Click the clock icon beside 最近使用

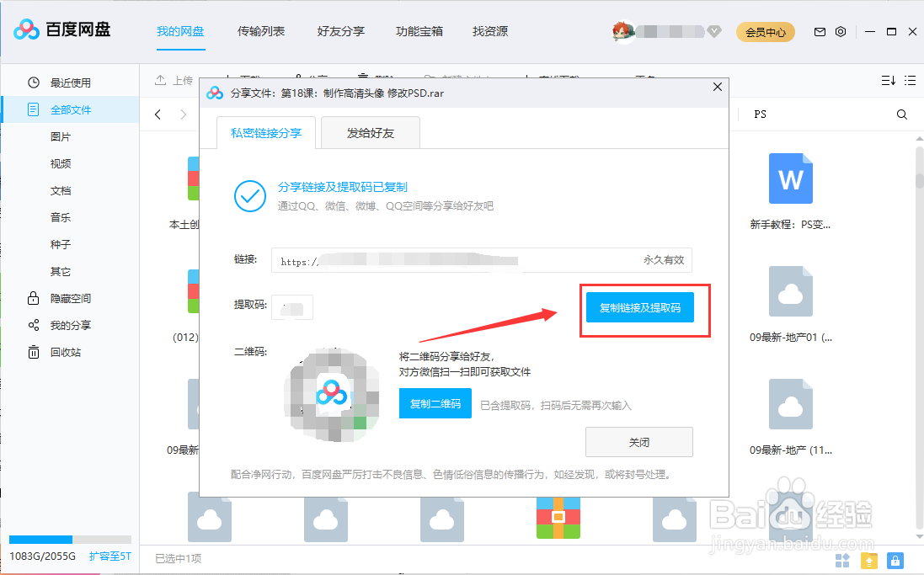[34, 83]
